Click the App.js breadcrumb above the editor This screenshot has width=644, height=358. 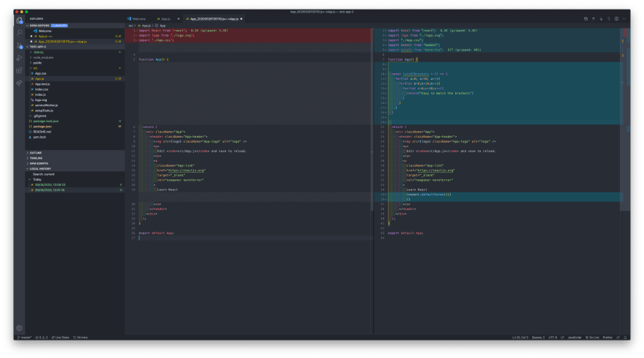(x=146, y=26)
